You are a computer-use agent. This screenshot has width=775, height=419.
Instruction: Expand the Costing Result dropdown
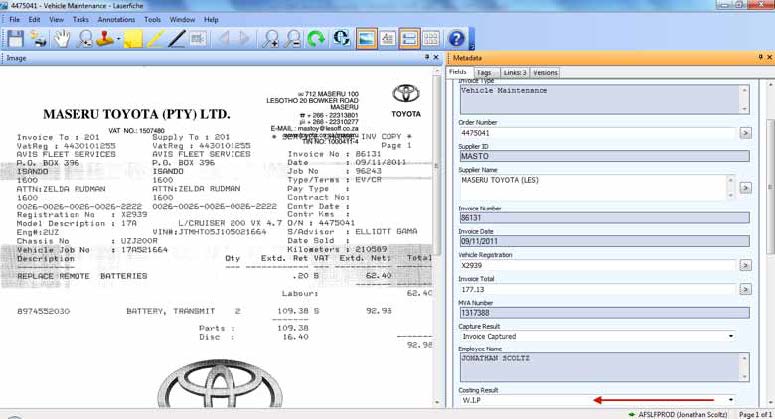click(731, 400)
